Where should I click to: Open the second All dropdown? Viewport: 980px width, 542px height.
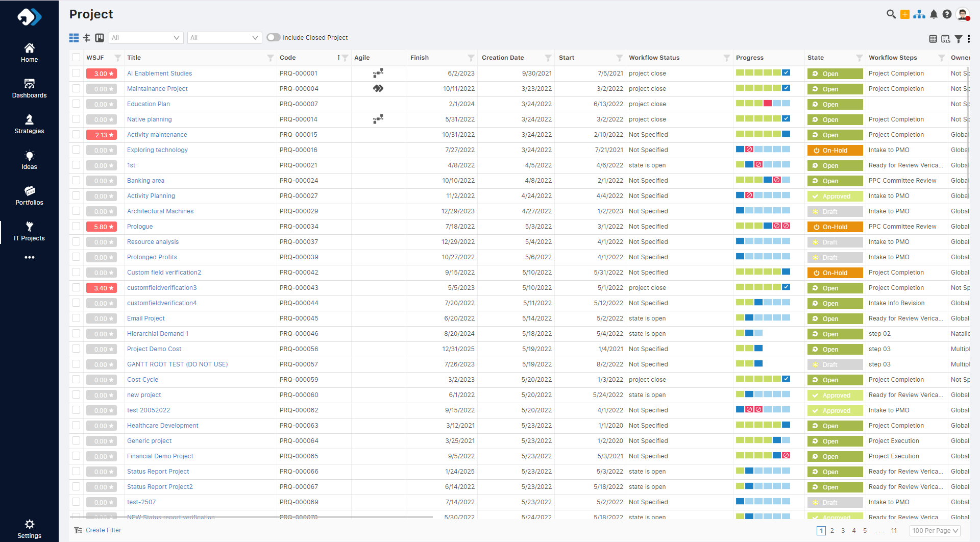pos(224,38)
